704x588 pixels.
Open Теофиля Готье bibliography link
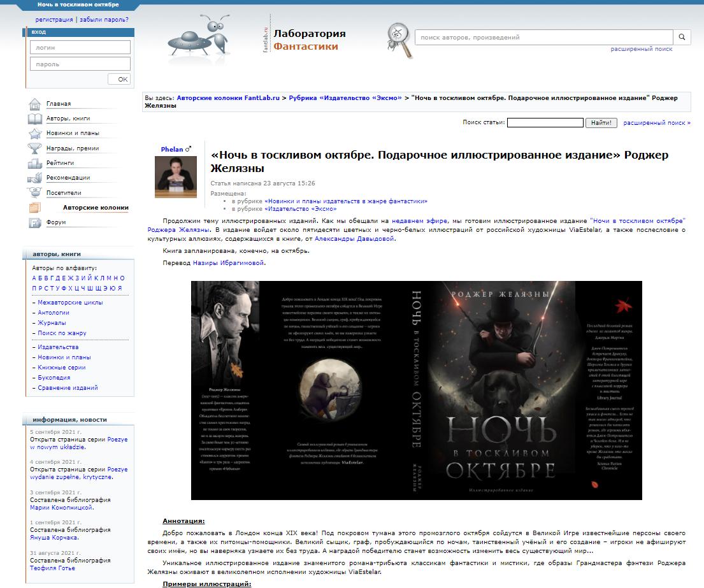(52, 568)
